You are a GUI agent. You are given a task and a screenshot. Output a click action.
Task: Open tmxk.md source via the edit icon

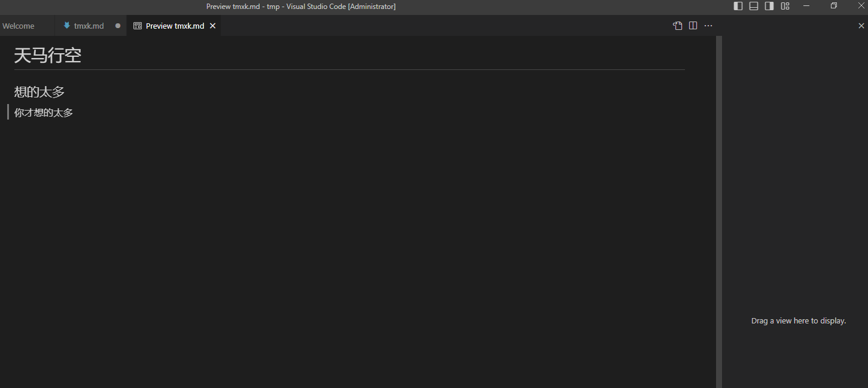[x=677, y=26]
